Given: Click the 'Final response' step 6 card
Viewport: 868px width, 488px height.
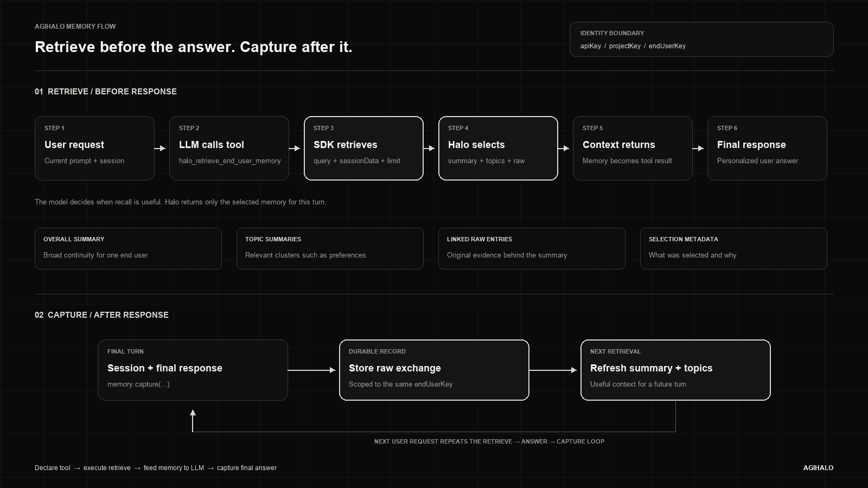Looking at the screenshot, I should click(x=767, y=148).
